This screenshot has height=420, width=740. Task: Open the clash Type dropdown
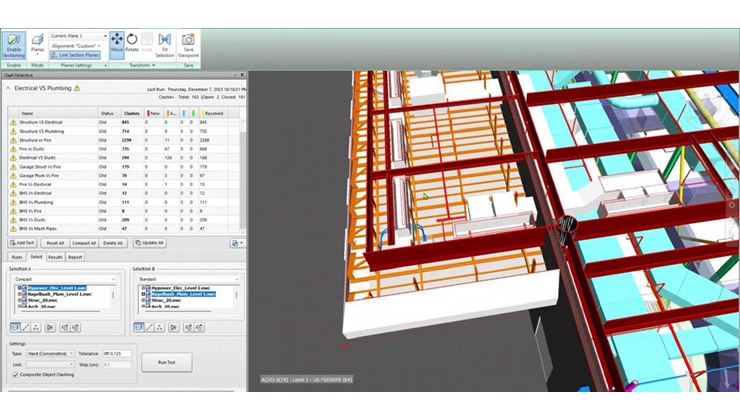click(49, 353)
